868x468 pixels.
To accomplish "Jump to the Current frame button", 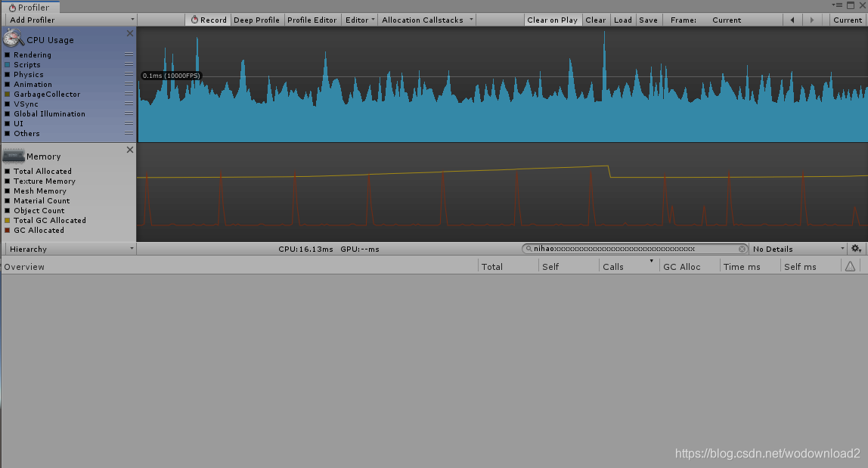I will tap(848, 20).
